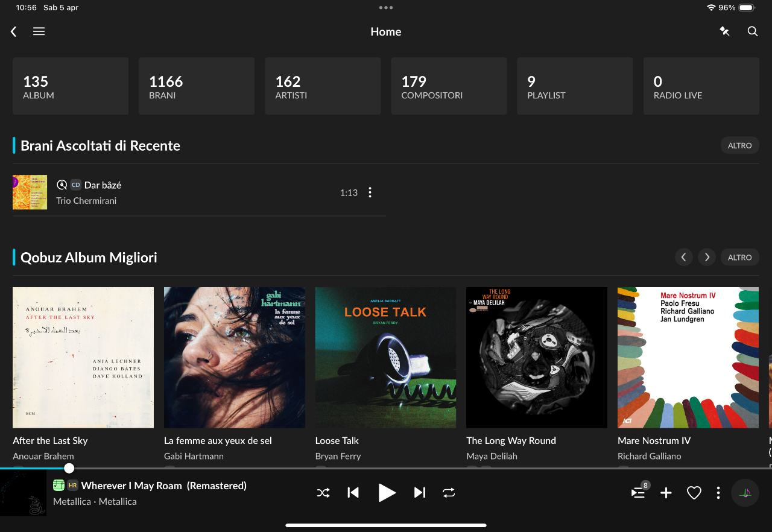
Task: Show more recently played tracks via ALTRO
Action: pos(739,145)
